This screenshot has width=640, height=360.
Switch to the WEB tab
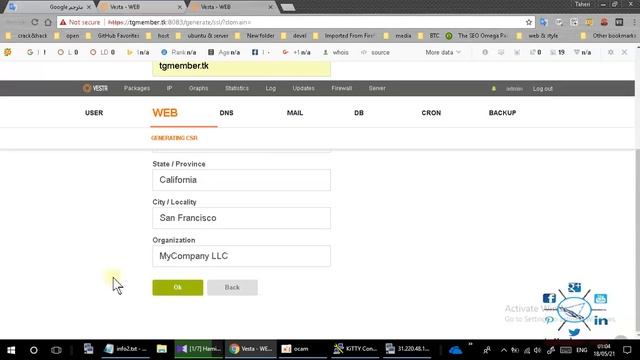165,113
